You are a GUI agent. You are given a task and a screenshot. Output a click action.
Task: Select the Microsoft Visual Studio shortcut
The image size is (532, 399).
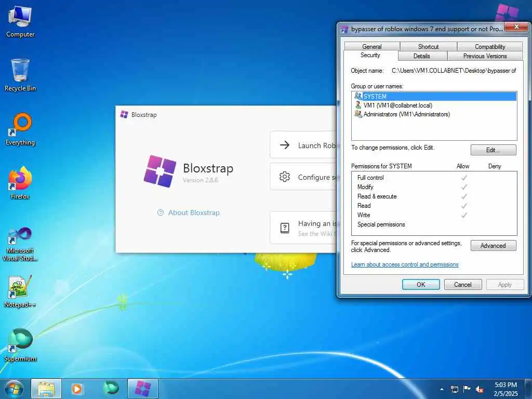pyautogui.click(x=20, y=244)
